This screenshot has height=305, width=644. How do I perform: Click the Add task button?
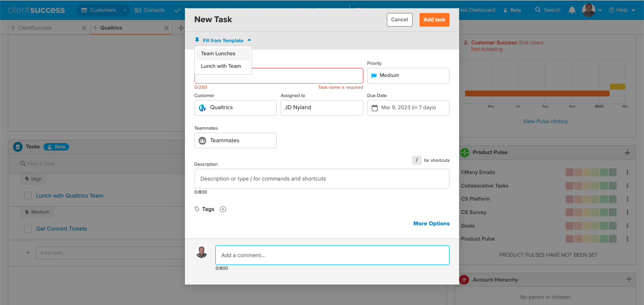pos(434,20)
